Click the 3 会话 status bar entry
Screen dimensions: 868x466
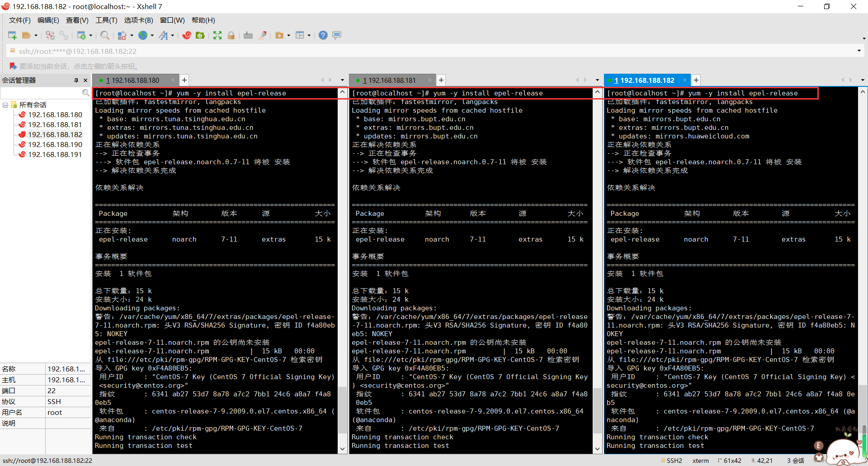click(795, 461)
